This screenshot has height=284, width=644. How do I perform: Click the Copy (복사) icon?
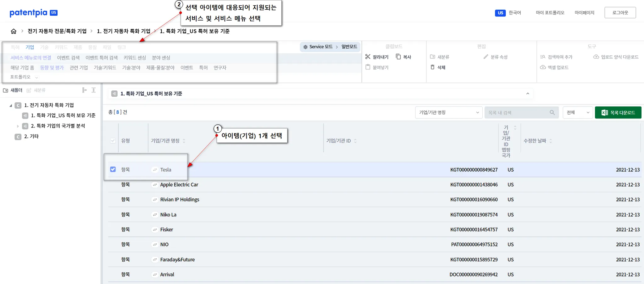pos(398,57)
